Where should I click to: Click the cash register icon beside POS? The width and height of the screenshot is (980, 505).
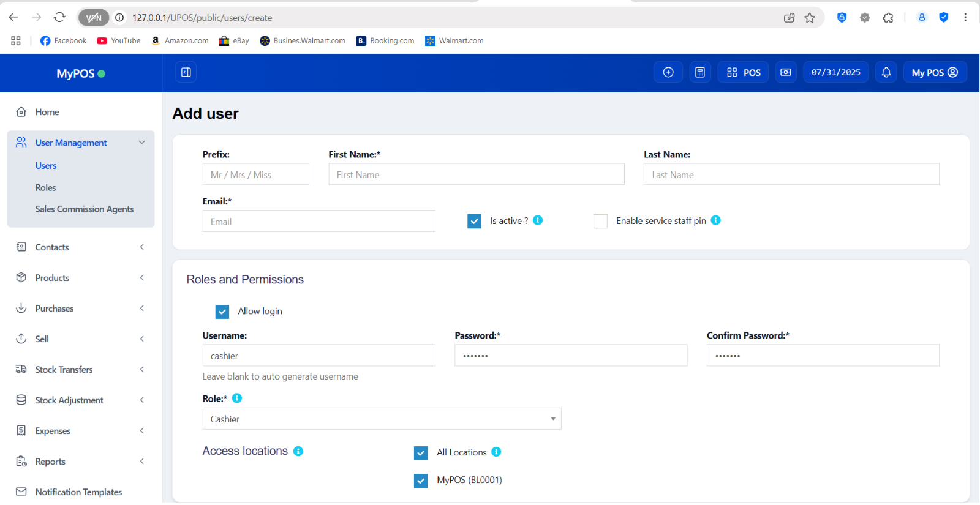pyautogui.click(x=786, y=72)
